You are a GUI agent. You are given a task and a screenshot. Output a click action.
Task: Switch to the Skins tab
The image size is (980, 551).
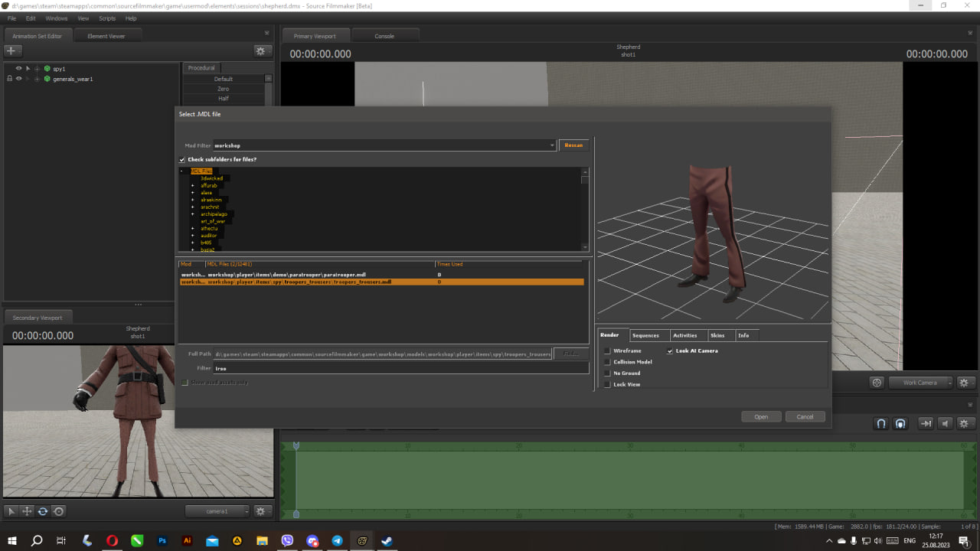(717, 335)
